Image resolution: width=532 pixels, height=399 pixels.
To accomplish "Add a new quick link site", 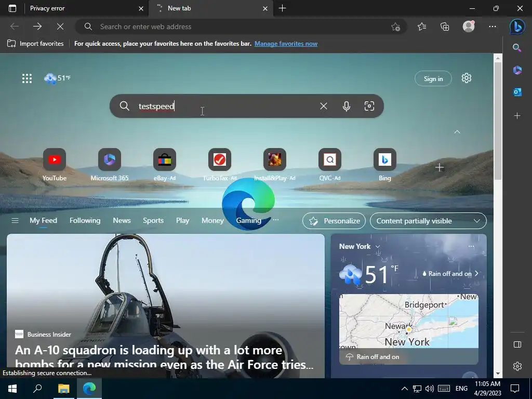I will point(440,167).
